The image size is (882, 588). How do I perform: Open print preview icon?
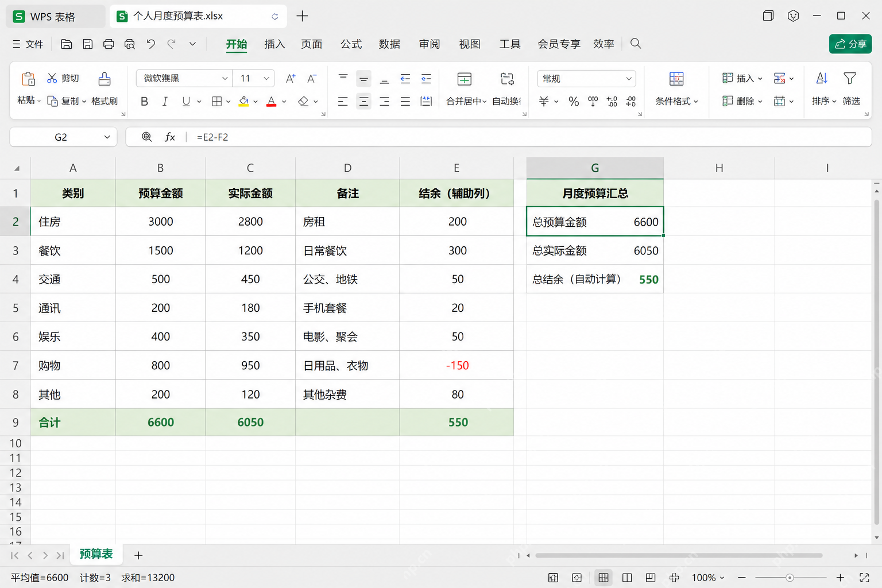(130, 44)
